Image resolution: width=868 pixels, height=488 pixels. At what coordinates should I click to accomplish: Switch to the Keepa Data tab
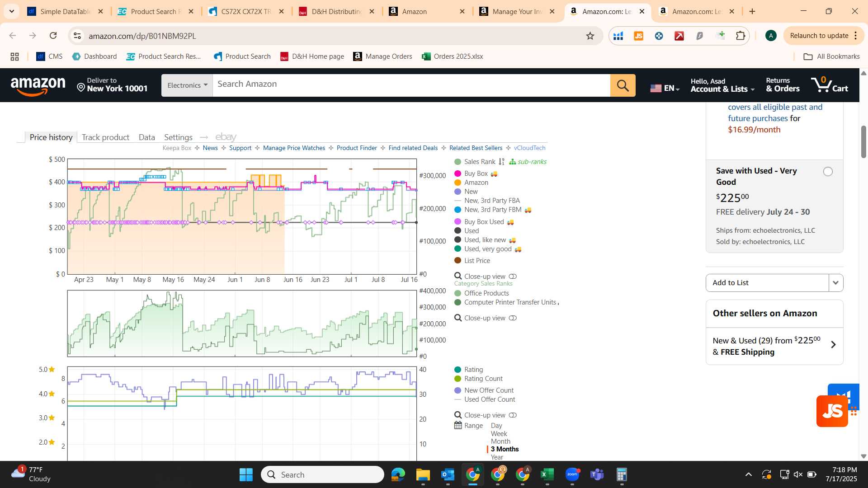click(146, 137)
